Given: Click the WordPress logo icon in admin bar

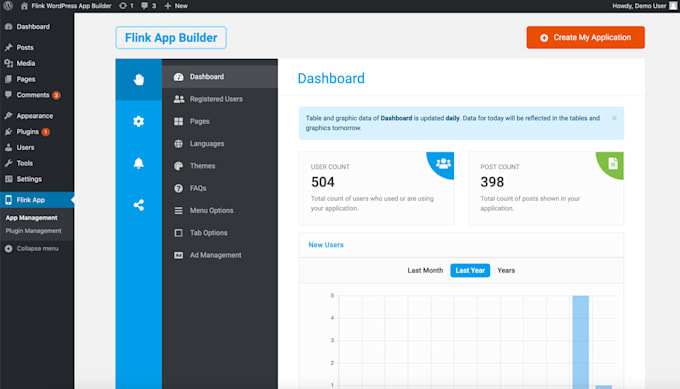Looking at the screenshot, I should [x=8, y=6].
